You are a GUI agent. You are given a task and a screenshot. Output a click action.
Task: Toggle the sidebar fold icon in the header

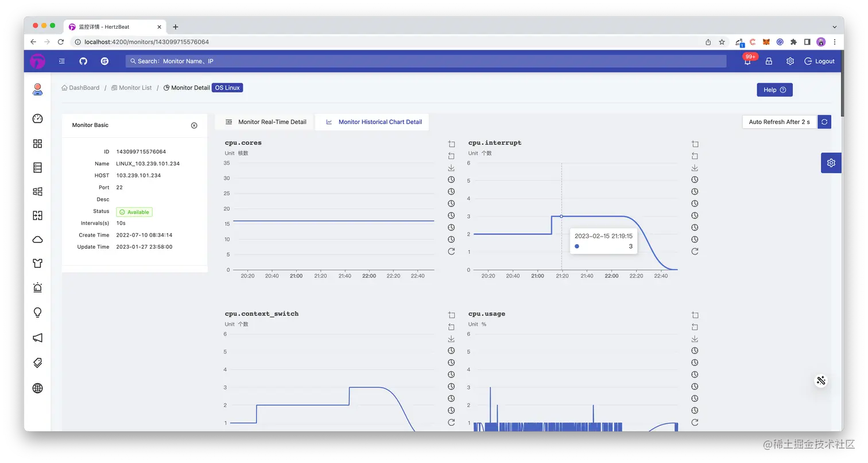click(x=62, y=61)
